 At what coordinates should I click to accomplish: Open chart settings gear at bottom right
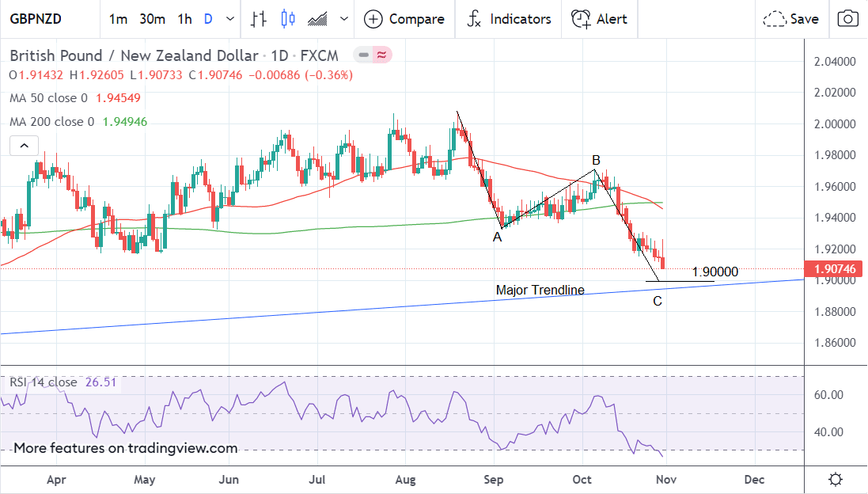click(x=835, y=479)
